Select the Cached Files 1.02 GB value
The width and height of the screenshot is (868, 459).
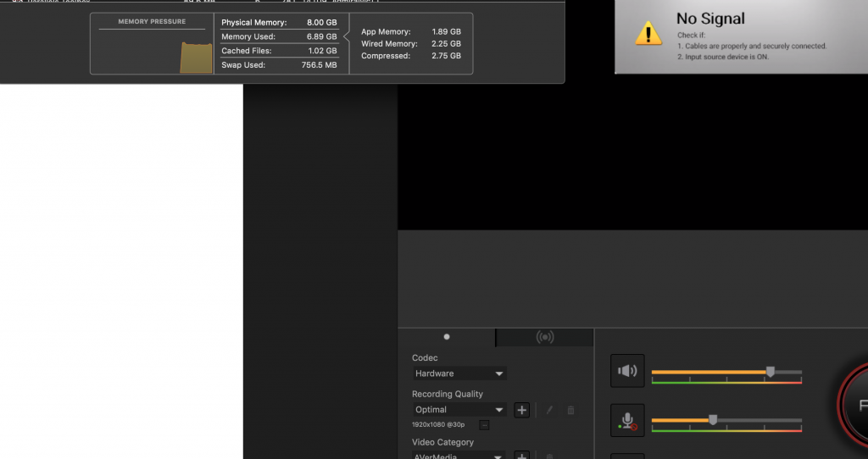(x=322, y=51)
